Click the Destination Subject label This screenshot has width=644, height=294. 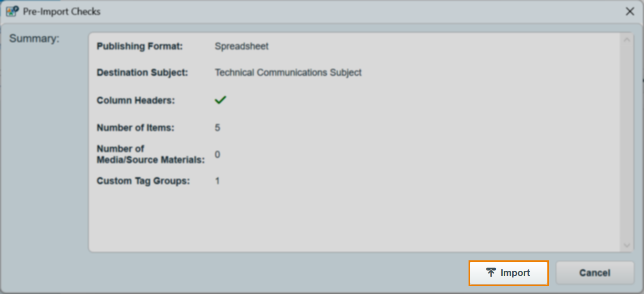pos(142,73)
